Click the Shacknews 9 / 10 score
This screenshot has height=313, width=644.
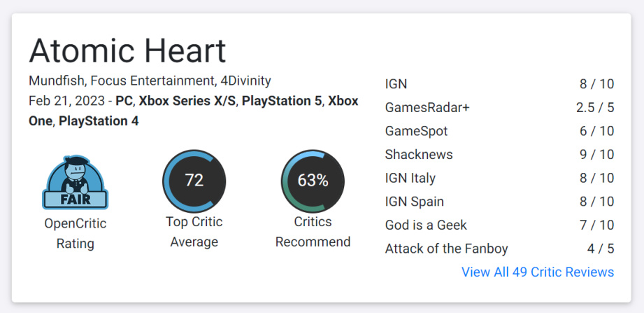[596, 155]
